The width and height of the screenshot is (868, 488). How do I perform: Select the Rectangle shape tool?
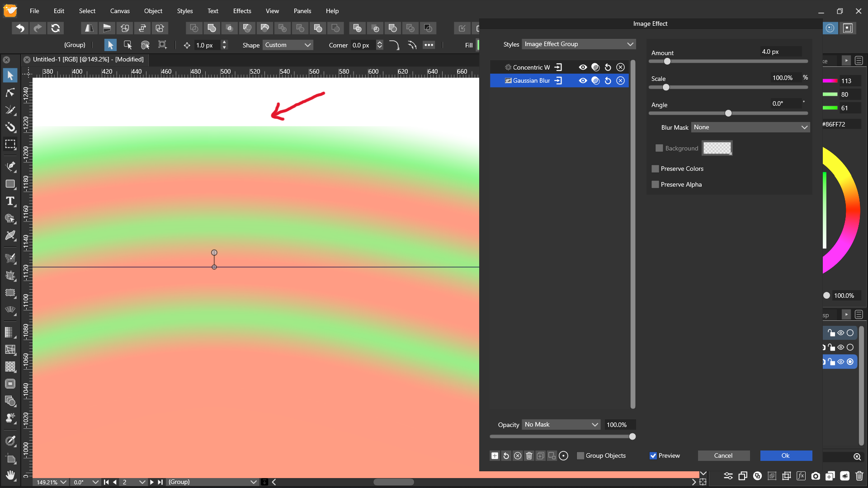tap(10, 184)
